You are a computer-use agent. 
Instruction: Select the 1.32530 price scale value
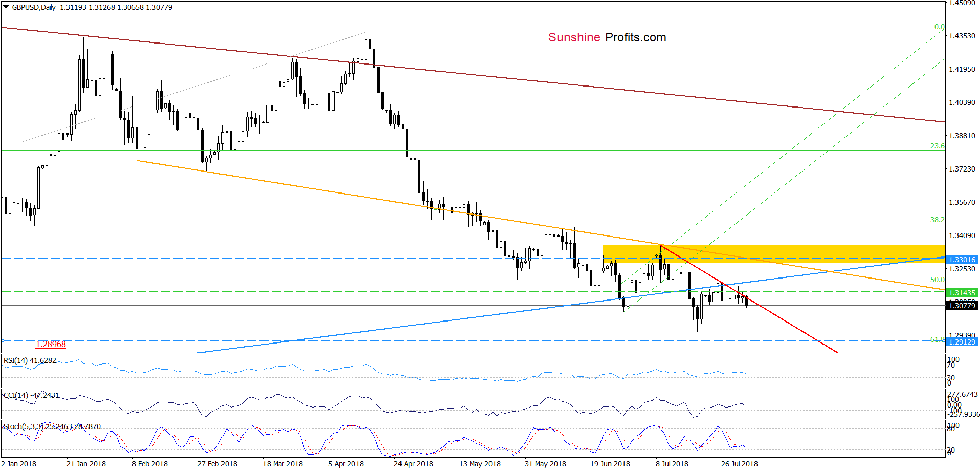[x=962, y=269]
